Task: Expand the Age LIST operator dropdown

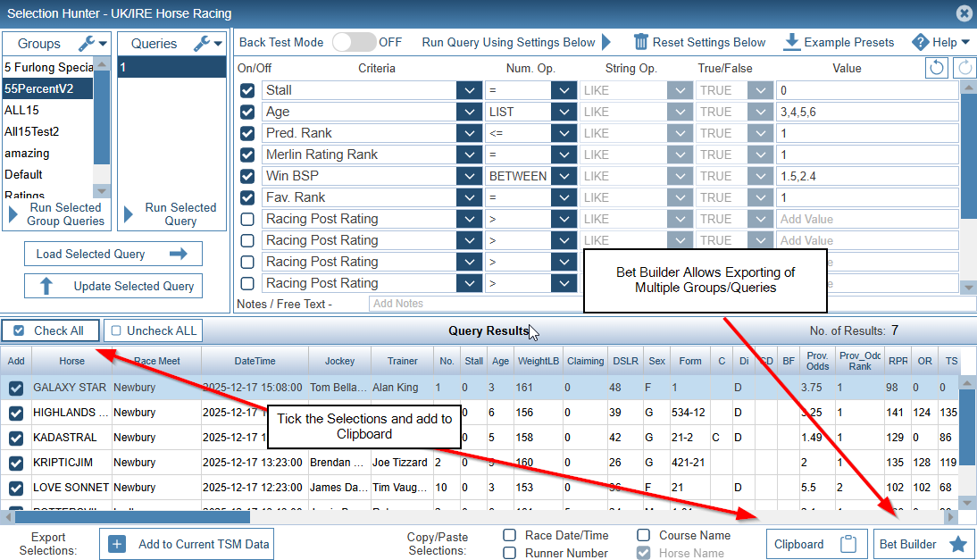Action: pos(563,112)
